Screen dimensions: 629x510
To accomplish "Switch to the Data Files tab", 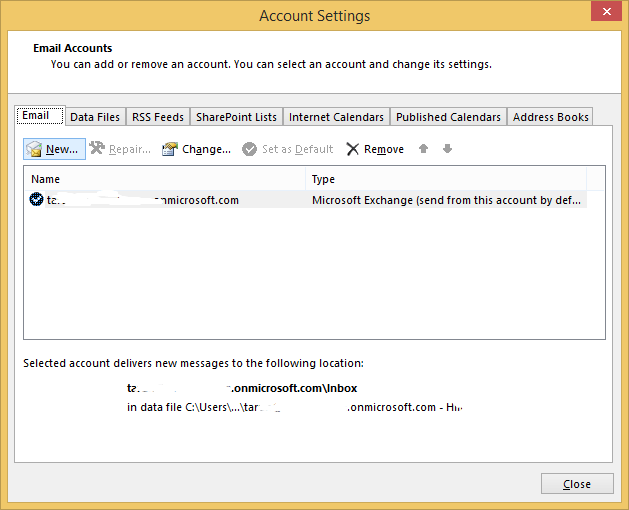I will coord(95,117).
